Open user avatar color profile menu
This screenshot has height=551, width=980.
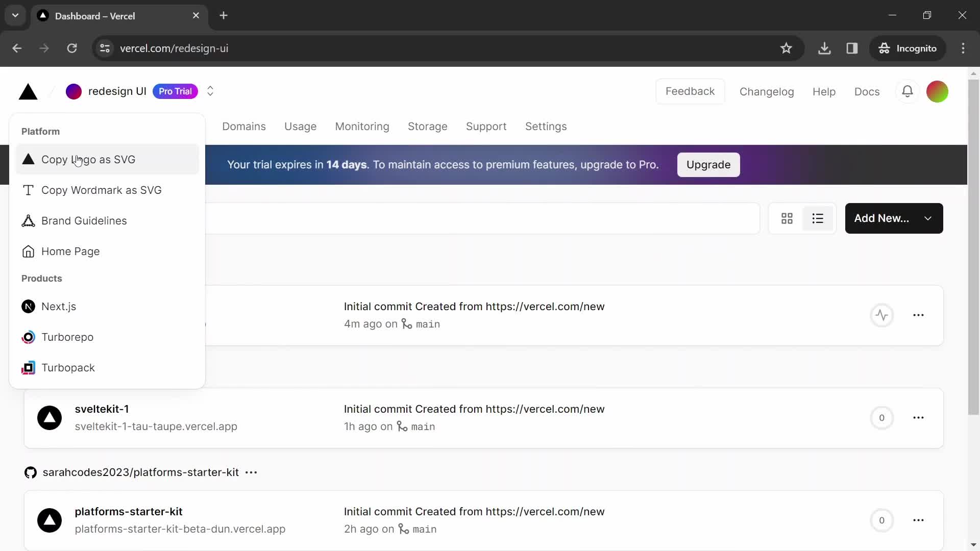point(938,91)
